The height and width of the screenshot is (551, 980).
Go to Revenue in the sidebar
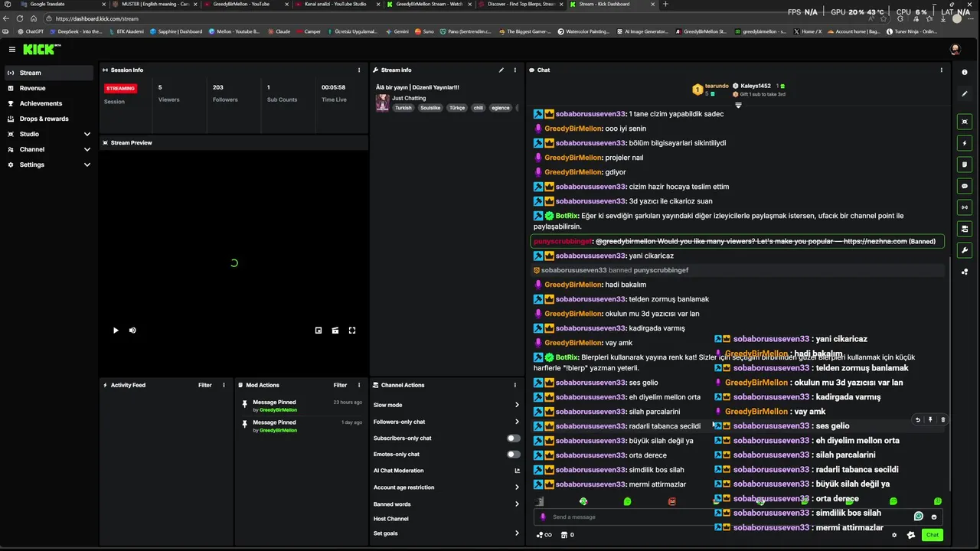(x=49, y=88)
